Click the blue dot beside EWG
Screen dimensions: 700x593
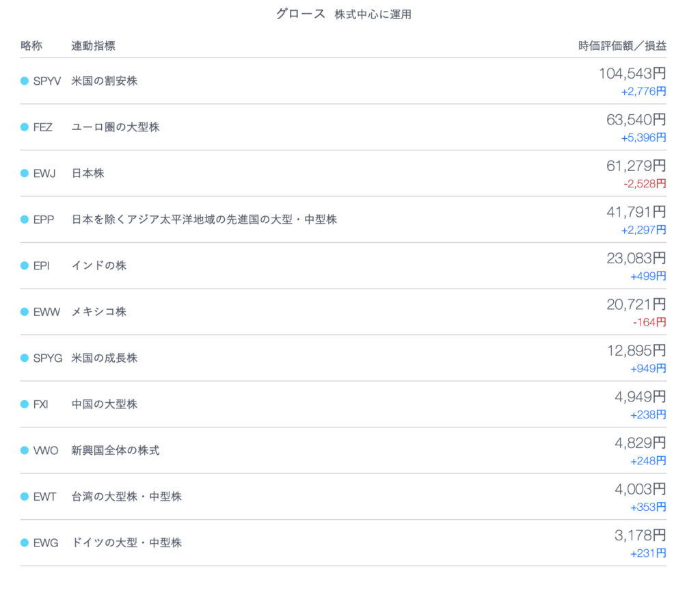[x=25, y=543]
